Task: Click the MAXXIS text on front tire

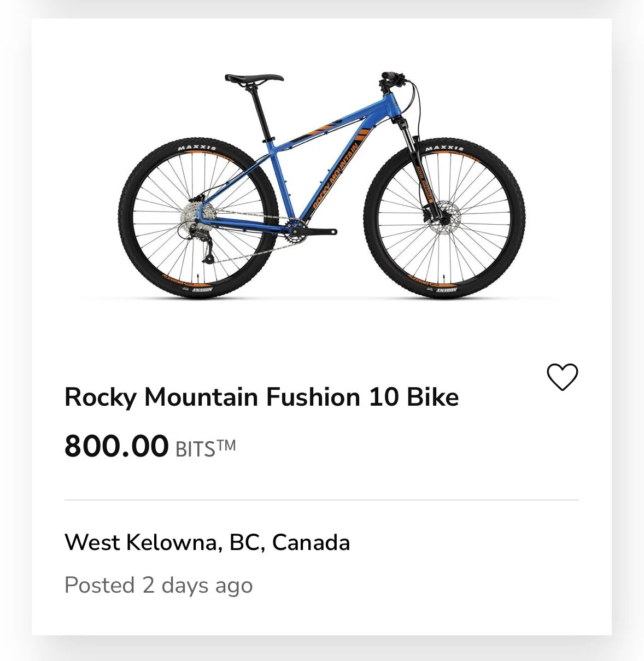Action: coord(444,148)
